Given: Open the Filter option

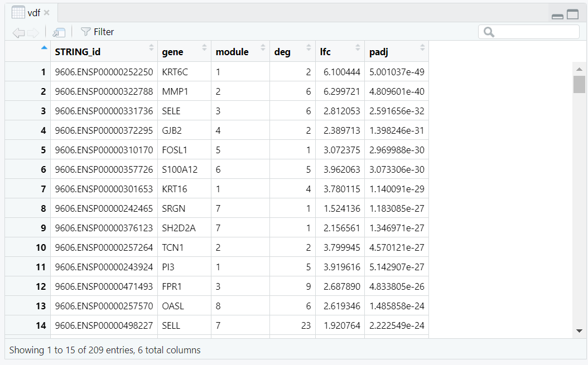Looking at the screenshot, I should (98, 32).
